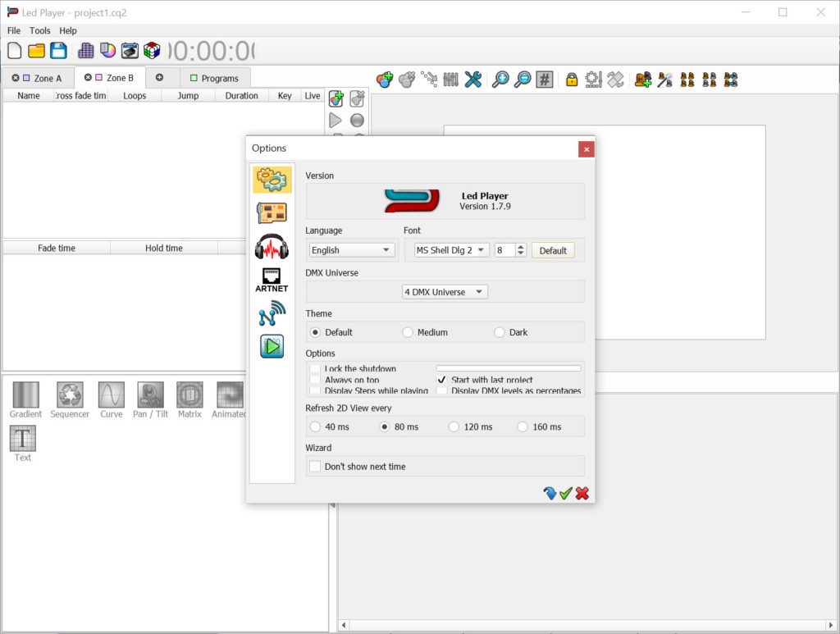Screen dimensions: 840x634
Task: Save project with blue floppy disk icon
Action: click(58, 51)
